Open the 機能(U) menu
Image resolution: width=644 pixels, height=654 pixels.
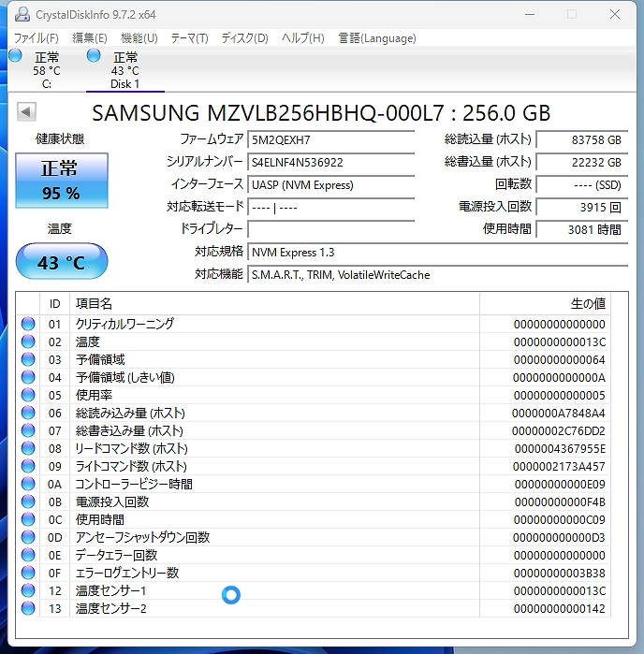pos(139,38)
